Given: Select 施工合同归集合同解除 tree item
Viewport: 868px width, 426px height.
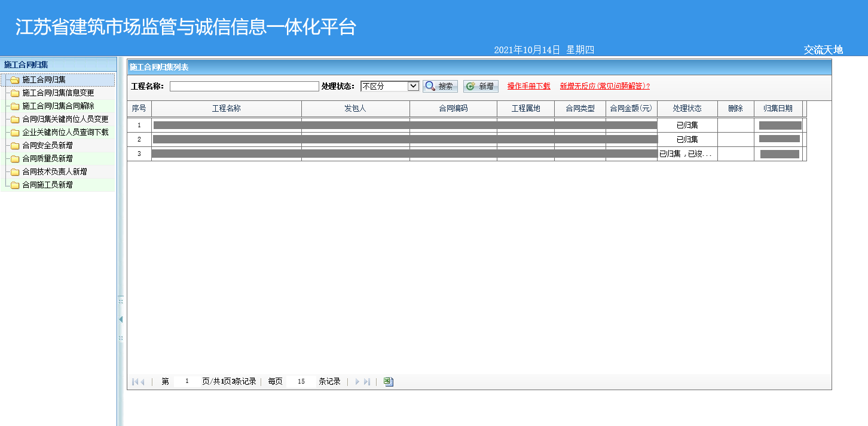Looking at the screenshot, I should click(58, 106).
